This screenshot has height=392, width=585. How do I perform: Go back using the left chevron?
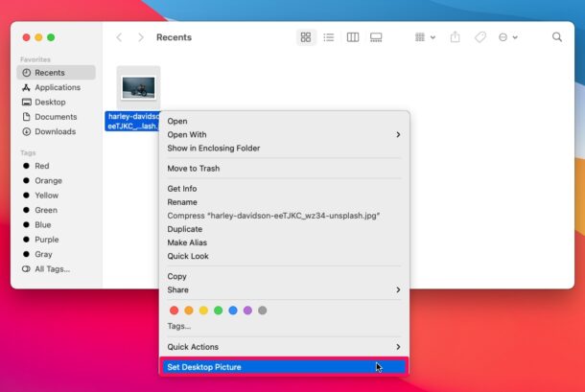coord(119,37)
